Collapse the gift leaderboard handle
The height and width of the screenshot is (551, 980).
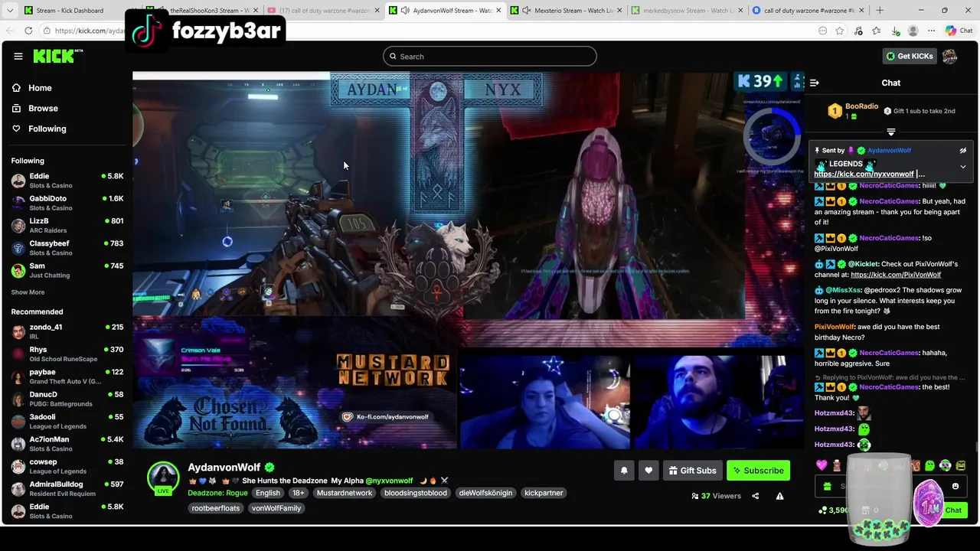tap(890, 132)
